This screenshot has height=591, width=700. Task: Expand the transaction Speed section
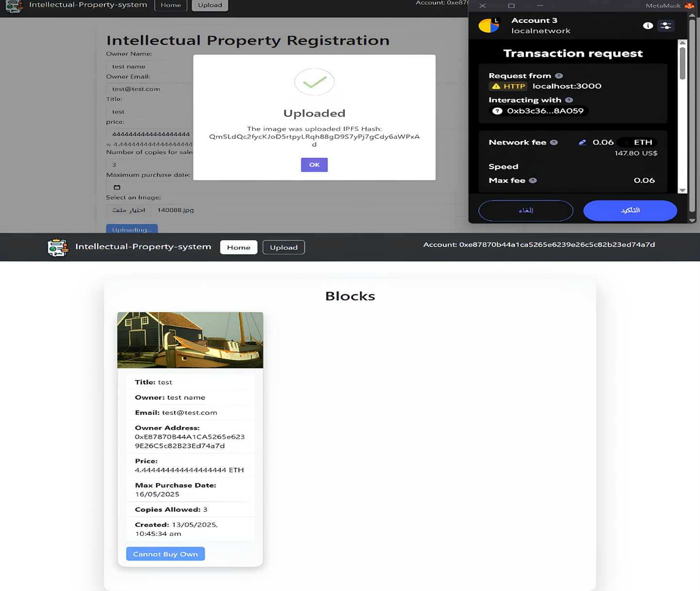click(504, 166)
